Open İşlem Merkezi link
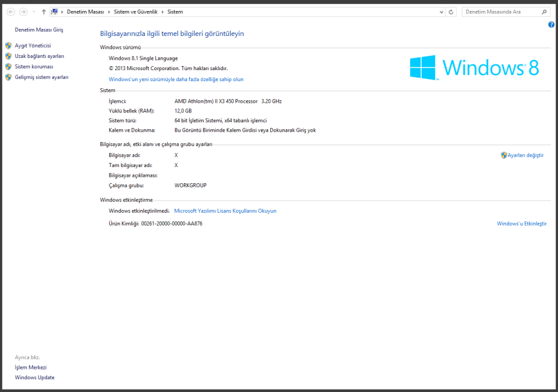558x392 pixels. point(31,368)
